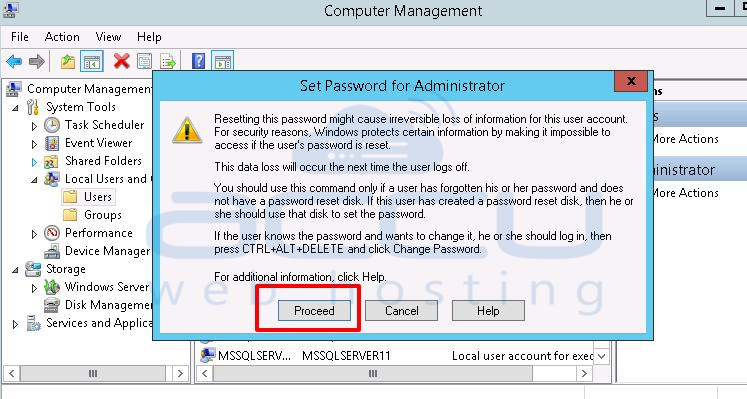747x399 pixels.
Task: Expand the Event Viewer tree node
Action: tap(34, 144)
